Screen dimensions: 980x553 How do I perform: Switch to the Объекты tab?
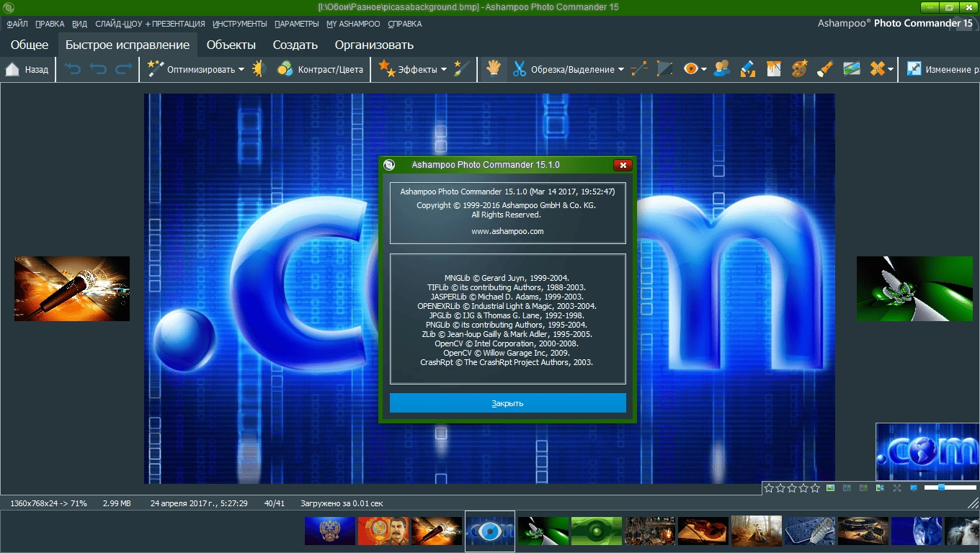pyautogui.click(x=231, y=45)
